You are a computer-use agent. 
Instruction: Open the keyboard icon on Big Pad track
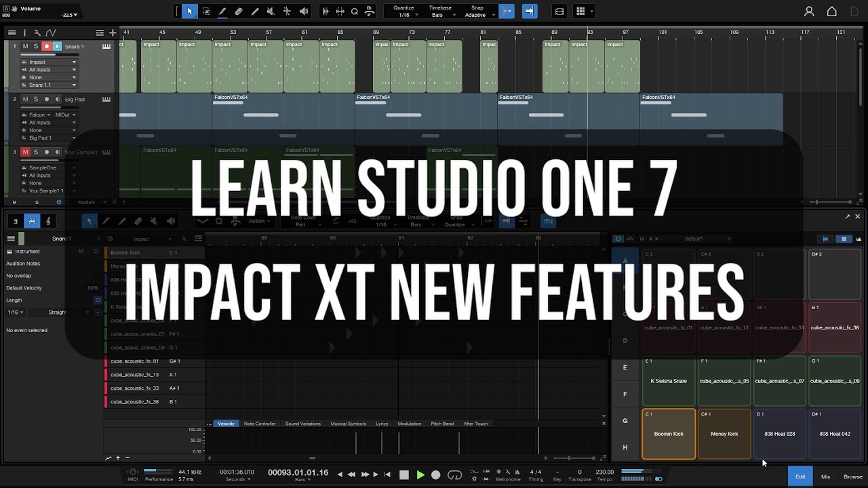click(106, 99)
